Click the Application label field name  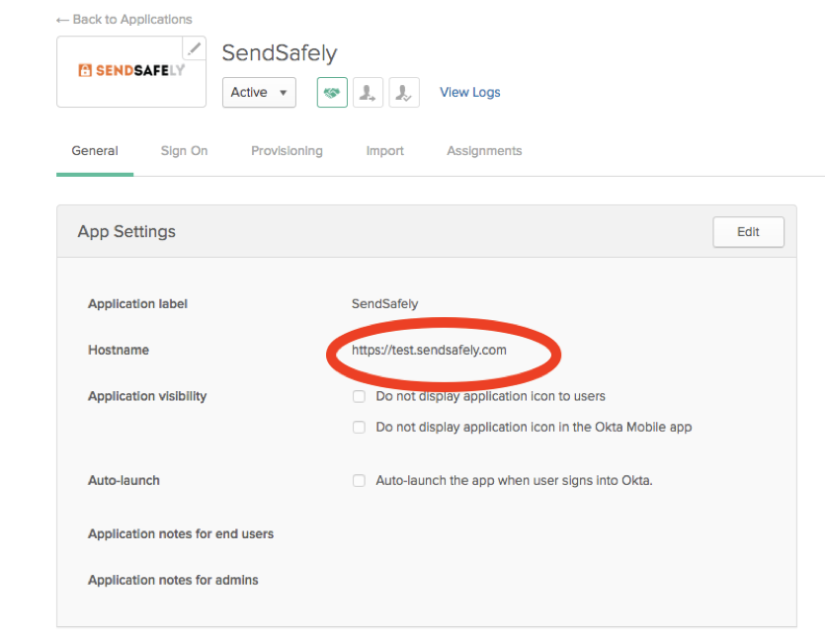point(137,303)
